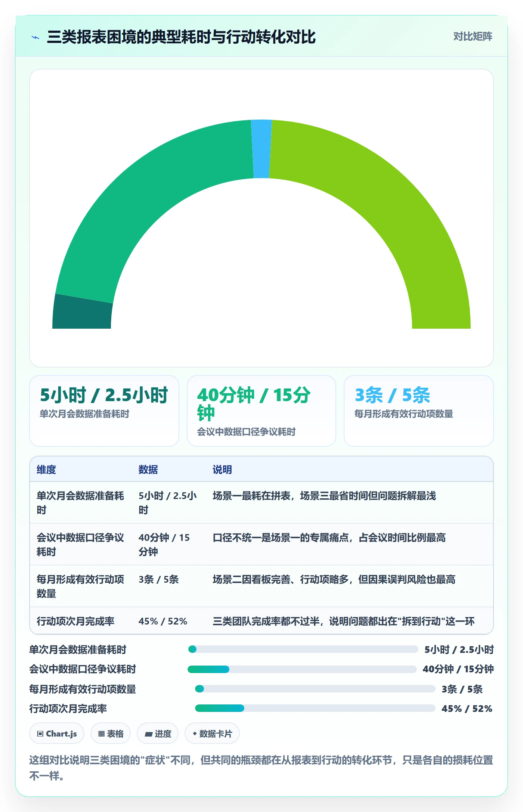Click the 会议中数据口径争议耗时 progress bar
523x812 pixels.
(x=302, y=669)
